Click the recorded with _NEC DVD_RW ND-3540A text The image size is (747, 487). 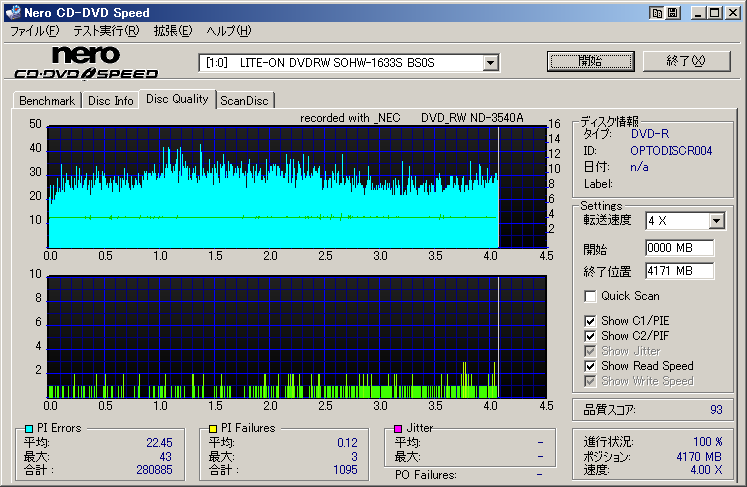(x=412, y=118)
